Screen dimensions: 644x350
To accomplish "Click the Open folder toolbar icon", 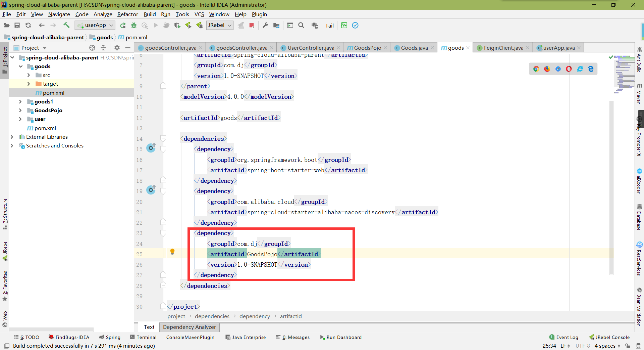I will coord(6,25).
